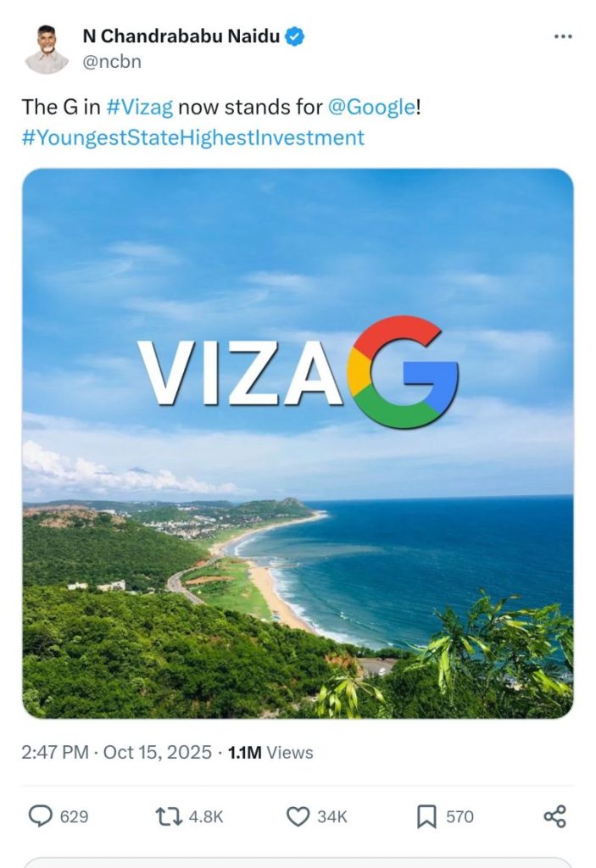Click the reply speech bubble icon
Image resolution: width=596 pixels, height=868 pixels.
pyautogui.click(x=41, y=816)
